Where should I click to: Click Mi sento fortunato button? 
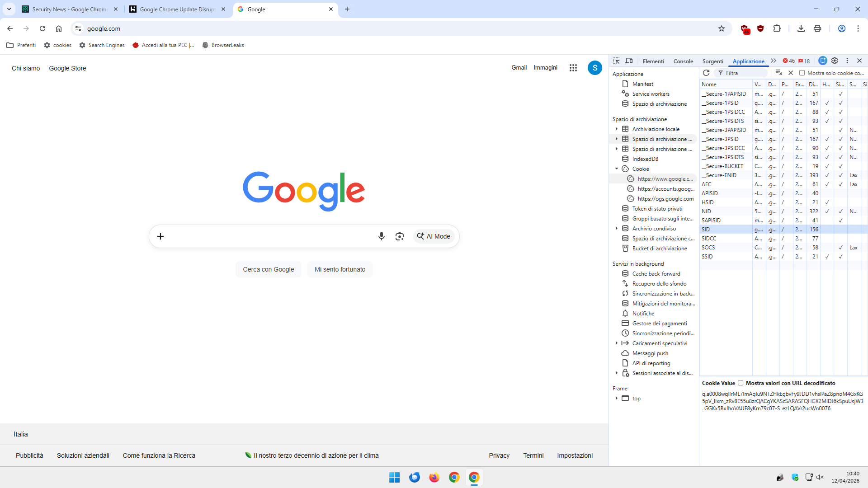340,269
